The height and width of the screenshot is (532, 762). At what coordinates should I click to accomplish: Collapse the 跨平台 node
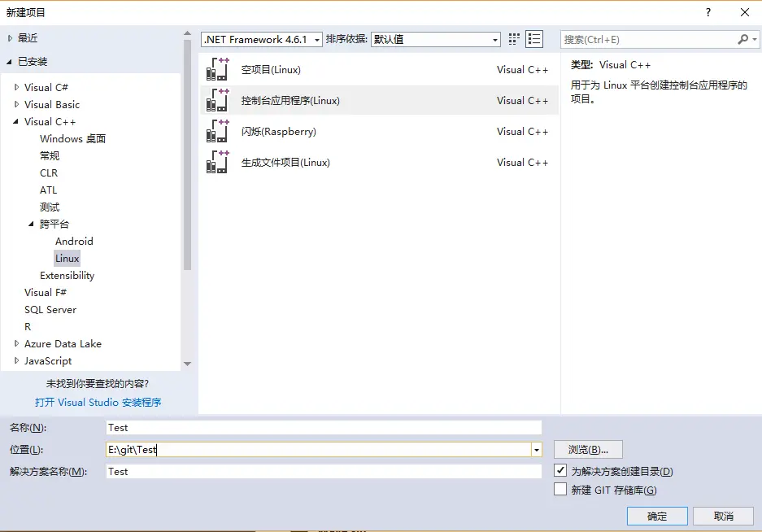(32, 224)
